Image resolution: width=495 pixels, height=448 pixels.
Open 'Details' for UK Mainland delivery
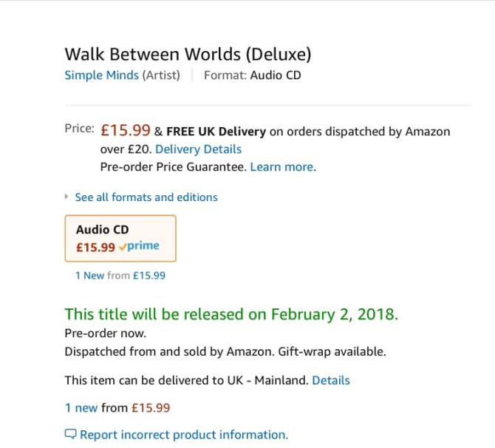pos(330,381)
